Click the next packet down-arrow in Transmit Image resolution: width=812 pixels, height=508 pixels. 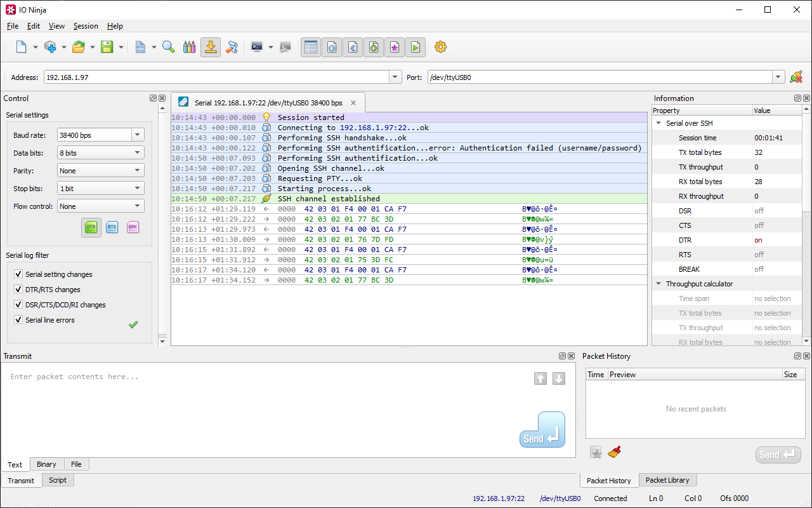pyautogui.click(x=559, y=378)
